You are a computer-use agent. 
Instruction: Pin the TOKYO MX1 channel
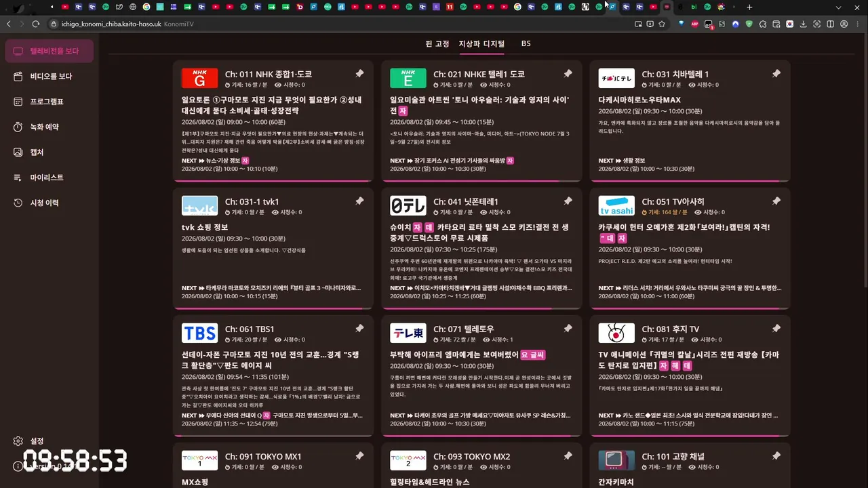pos(359,456)
